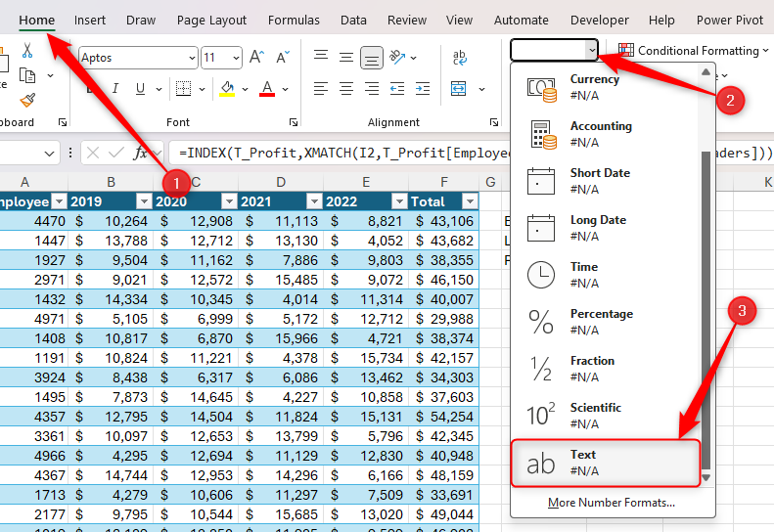The height and width of the screenshot is (532, 774).
Task: Toggle underline formatting
Action: pos(141,89)
